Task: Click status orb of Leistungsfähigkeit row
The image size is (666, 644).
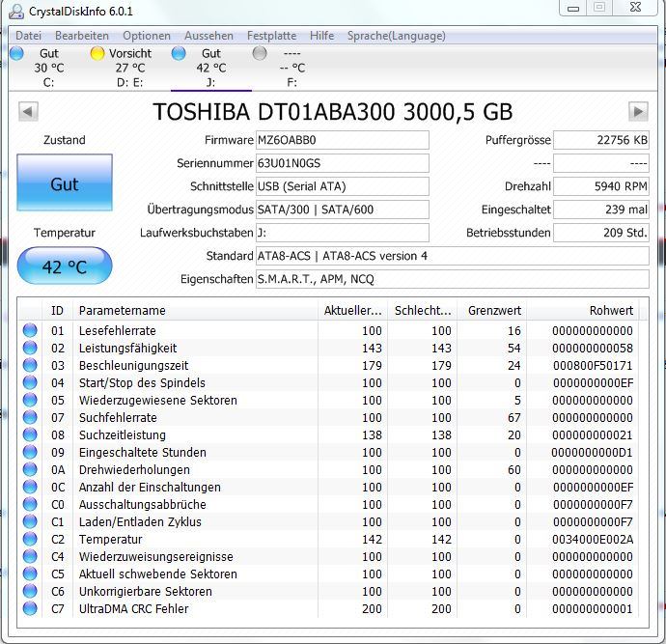Action: pyautogui.click(x=30, y=348)
